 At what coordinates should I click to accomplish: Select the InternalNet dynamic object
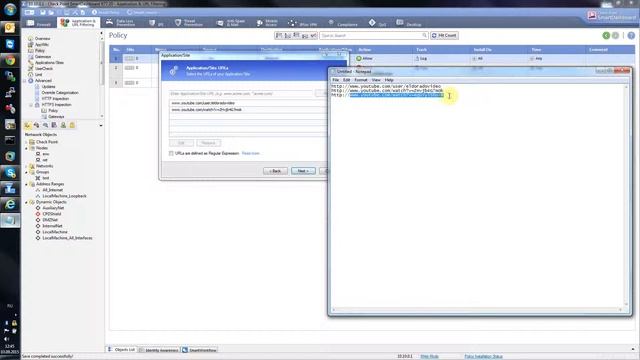coord(49,226)
